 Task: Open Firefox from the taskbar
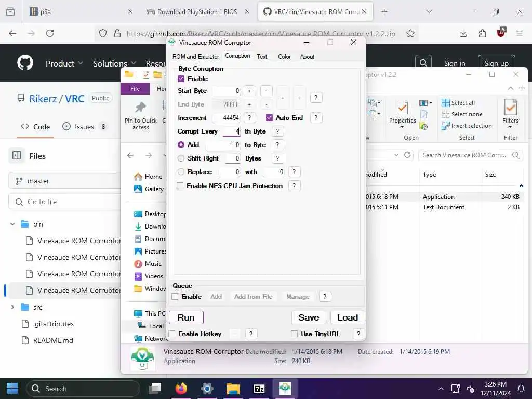[x=181, y=389]
